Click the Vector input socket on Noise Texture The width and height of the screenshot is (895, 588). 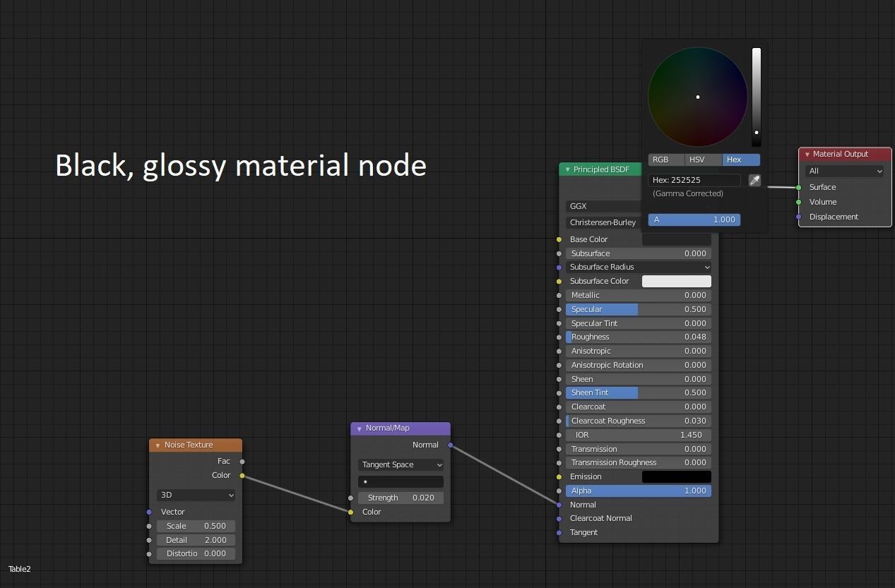point(149,512)
